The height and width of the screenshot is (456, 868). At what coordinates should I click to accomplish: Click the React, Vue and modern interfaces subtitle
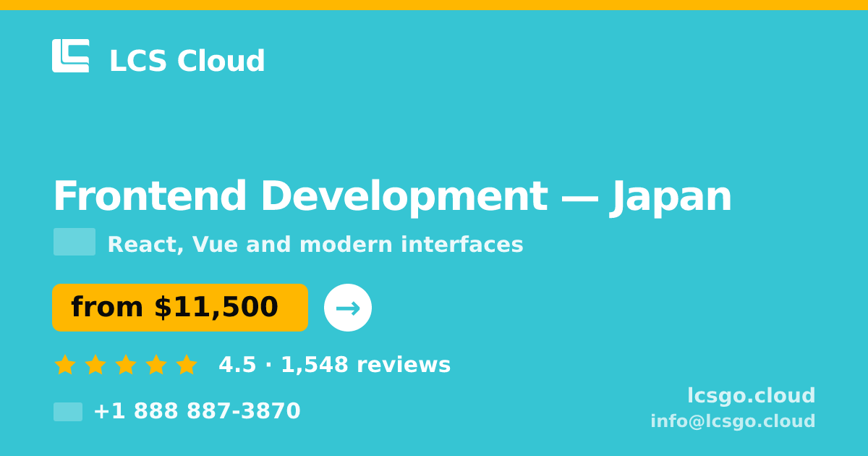click(x=315, y=245)
